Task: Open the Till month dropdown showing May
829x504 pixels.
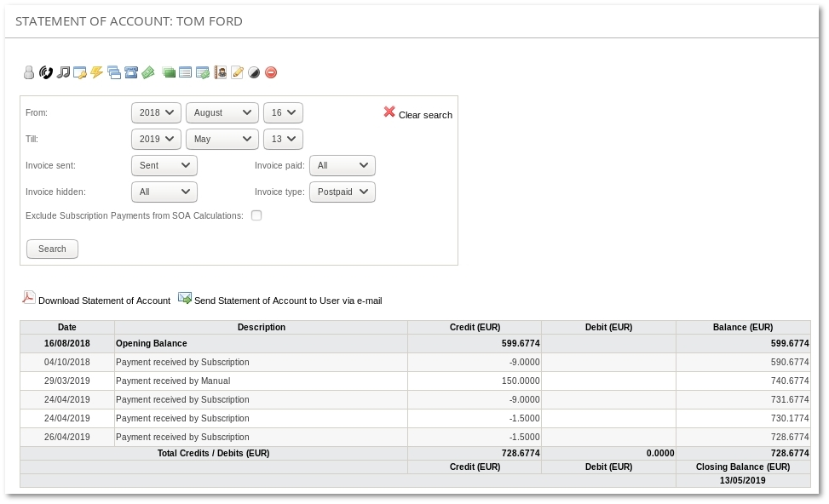Action: 222,139
